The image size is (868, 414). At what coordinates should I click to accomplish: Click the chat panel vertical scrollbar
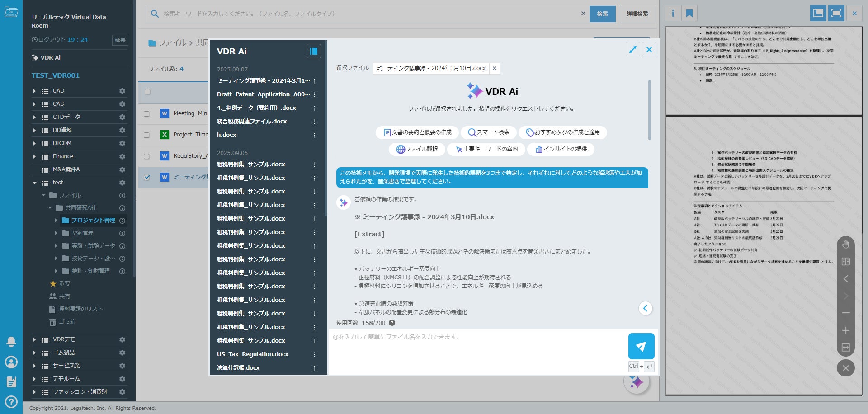(650, 110)
